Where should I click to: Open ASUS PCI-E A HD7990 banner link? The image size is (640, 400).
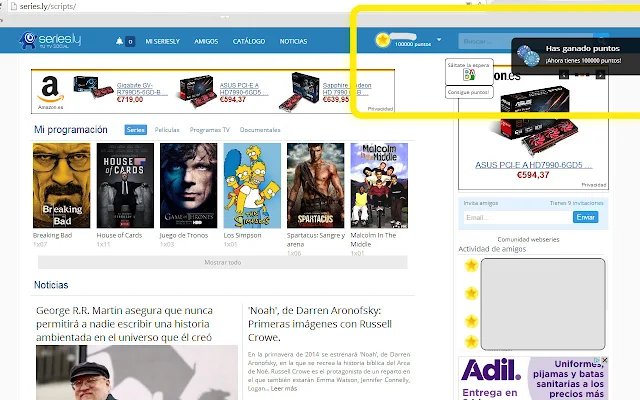point(244,89)
